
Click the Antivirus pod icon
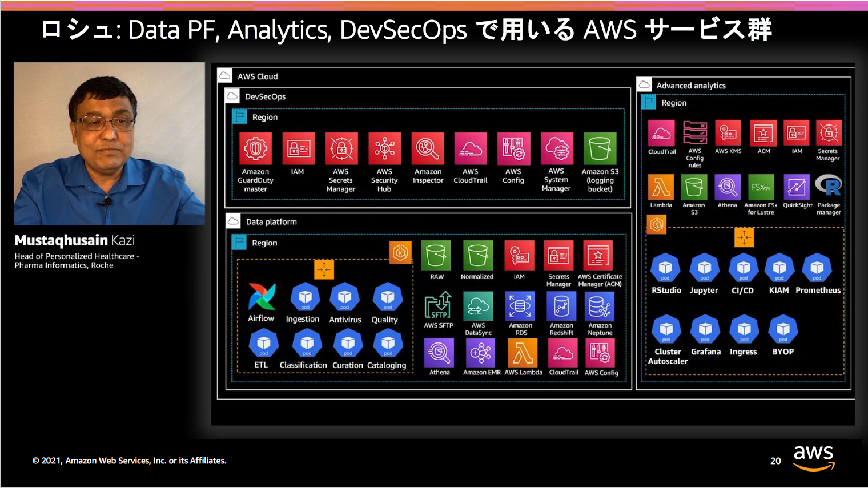coord(344,297)
